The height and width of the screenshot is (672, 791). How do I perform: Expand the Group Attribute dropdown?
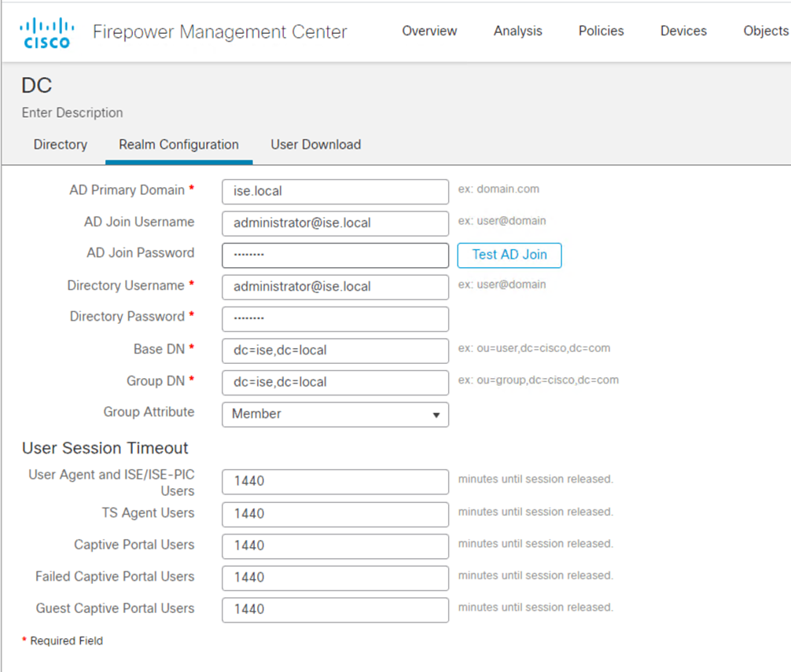click(335, 414)
